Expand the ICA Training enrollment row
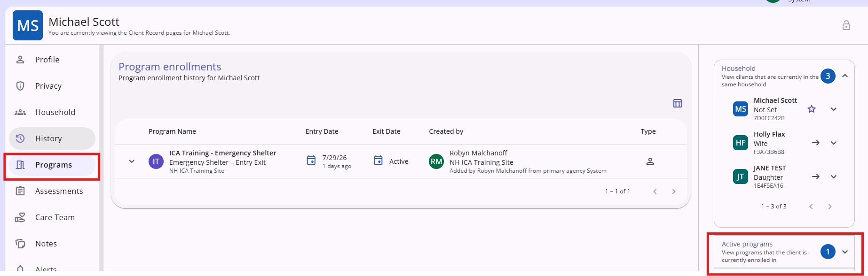The width and height of the screenshot is (868, 276). 132,161
